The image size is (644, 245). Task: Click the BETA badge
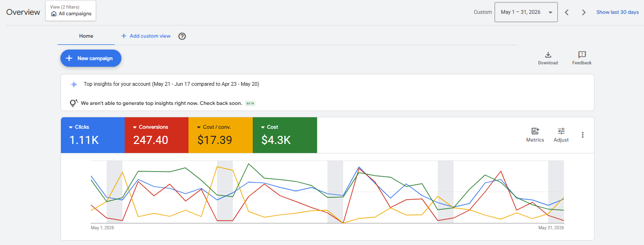click(x=250, y=103)
